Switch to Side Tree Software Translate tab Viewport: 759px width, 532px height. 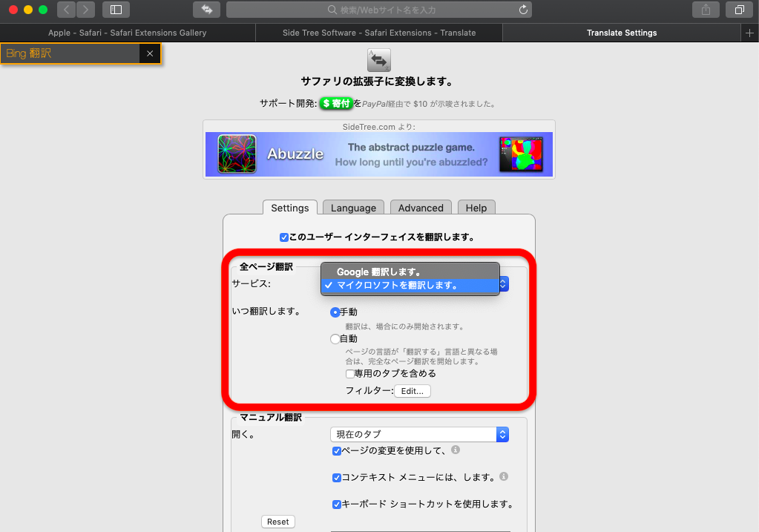[379, 33]
